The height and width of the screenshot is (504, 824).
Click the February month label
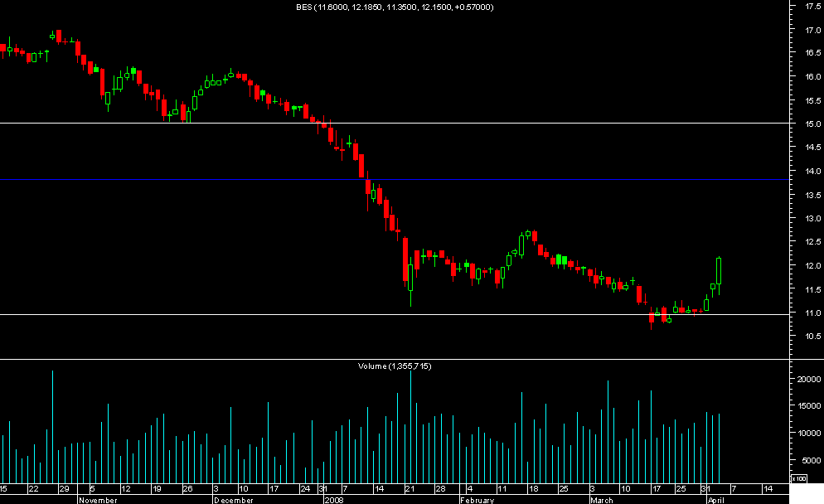[477, 500]
